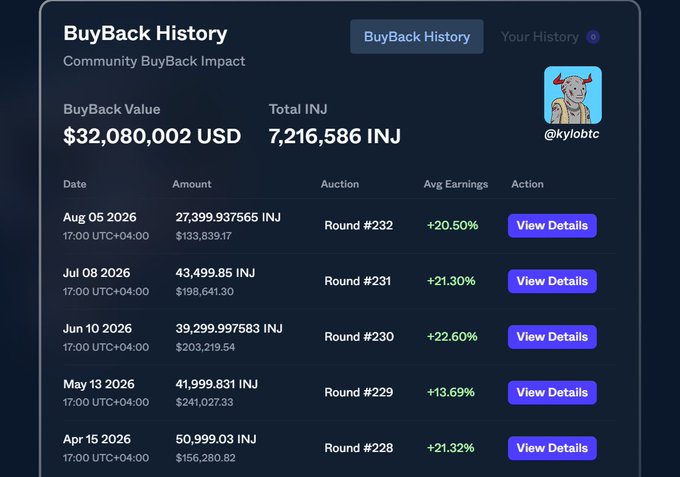Click the 27,399.937565 INJ amount

[228, 217]
